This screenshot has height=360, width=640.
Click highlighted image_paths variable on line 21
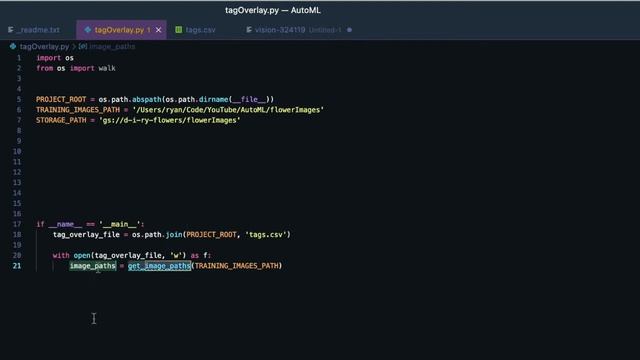point(93,266)
